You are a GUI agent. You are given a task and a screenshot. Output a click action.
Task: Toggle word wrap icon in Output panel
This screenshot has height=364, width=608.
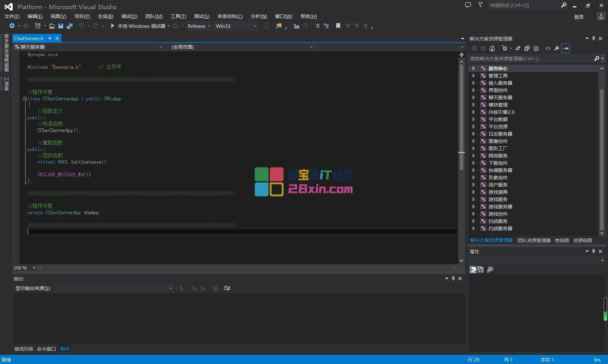pos(227,288)
